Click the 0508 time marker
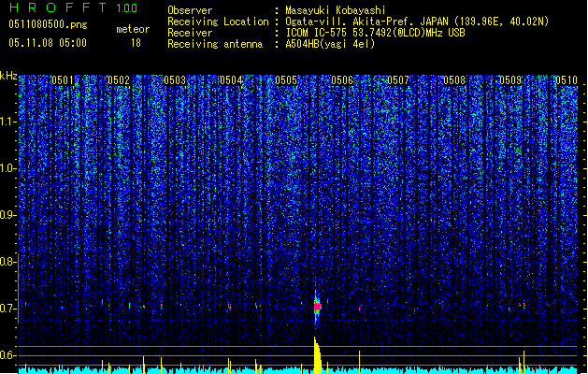This screenshot has height=374, width=588. [454, 80]
